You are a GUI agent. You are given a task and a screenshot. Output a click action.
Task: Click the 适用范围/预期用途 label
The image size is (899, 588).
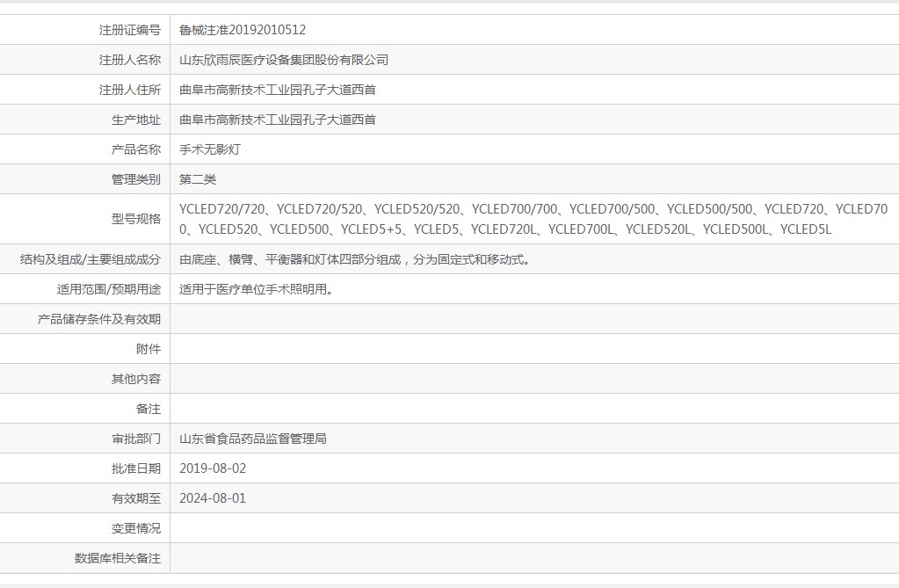pyautogui.click(x=108, y=289)
